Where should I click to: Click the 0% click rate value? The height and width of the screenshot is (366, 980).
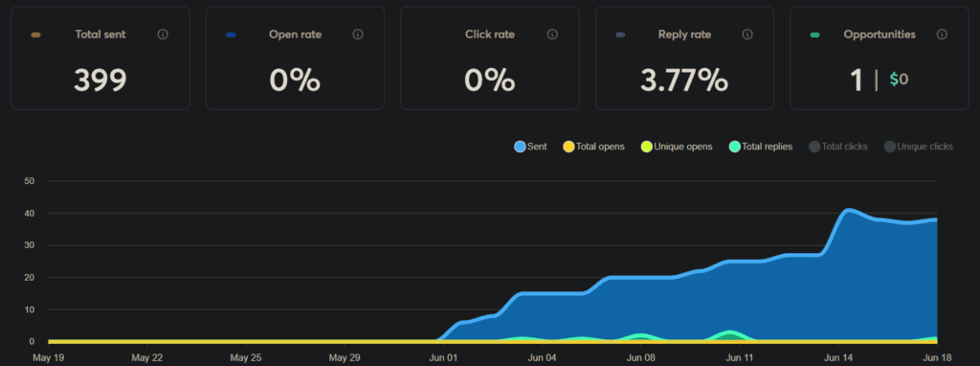coord(489,80)
